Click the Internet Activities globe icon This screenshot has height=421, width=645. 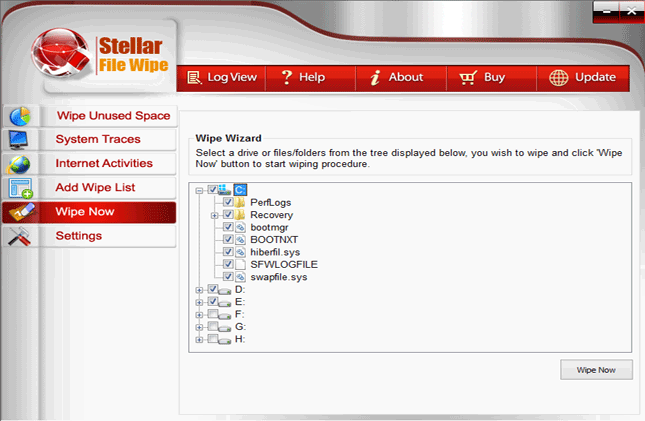pyautogui.click(x=18, y=164)
